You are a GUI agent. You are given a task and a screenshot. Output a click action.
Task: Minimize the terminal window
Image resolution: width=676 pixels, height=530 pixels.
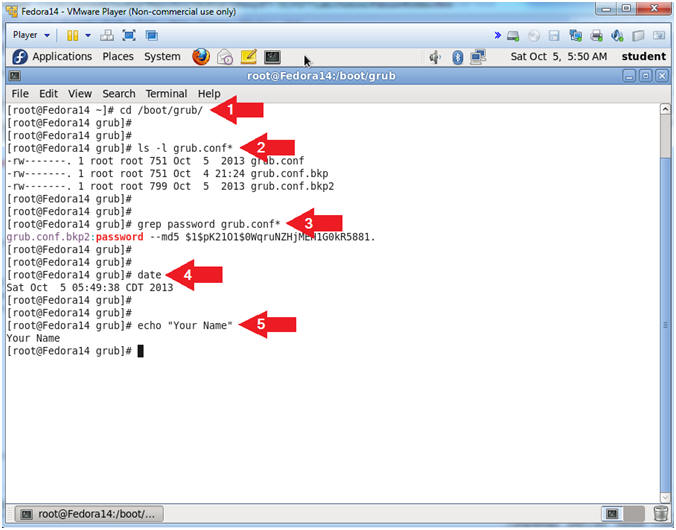(x=629, y=76)
